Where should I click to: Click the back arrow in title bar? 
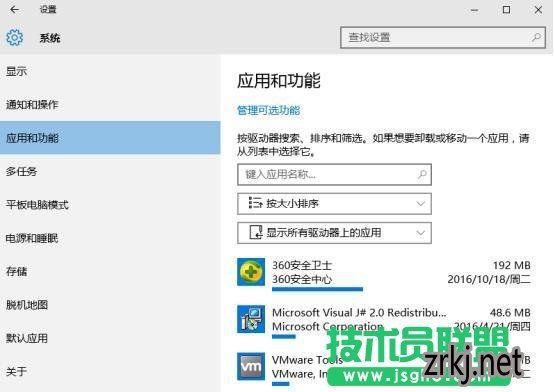tap(14, 10)
